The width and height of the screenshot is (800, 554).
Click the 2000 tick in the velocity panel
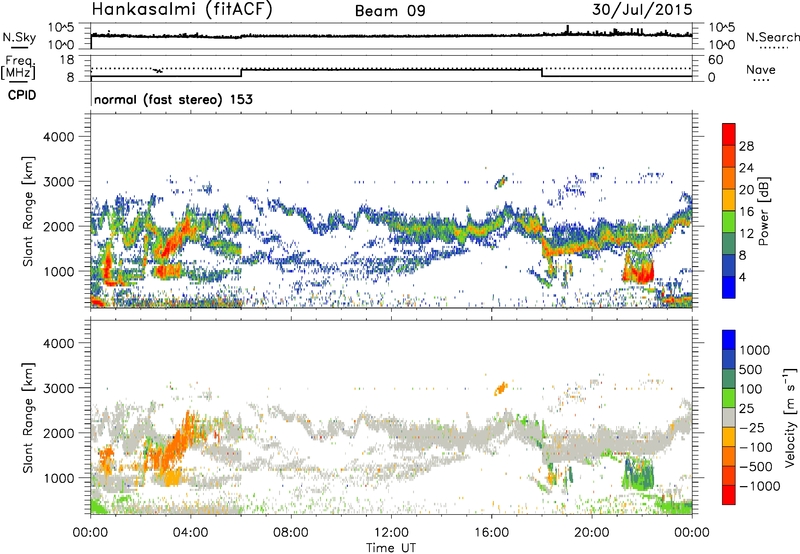[x=59, y=433]
